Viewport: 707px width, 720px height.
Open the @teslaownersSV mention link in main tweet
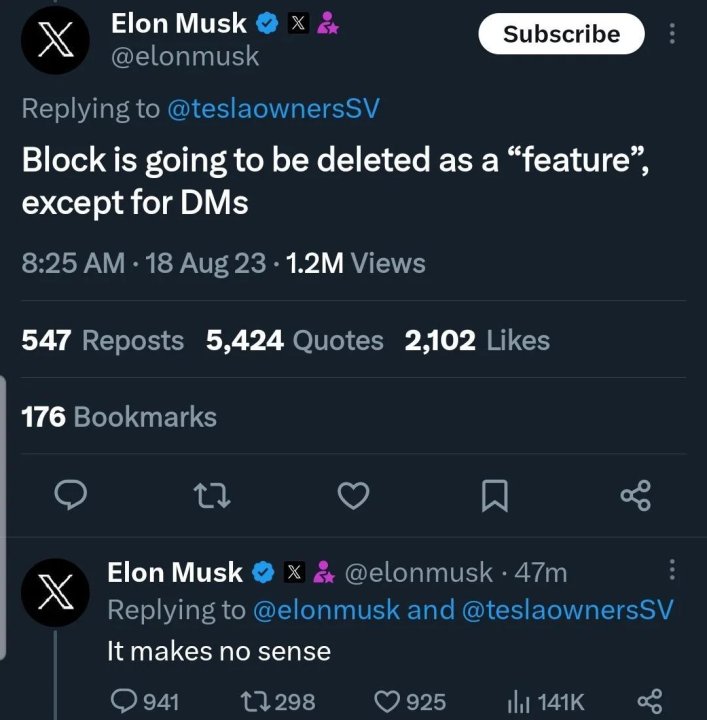pos(273,109)
